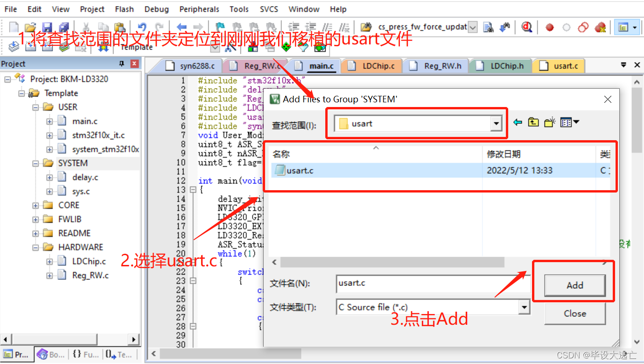Expand the FWLIB group in project tree

[35, 220]
